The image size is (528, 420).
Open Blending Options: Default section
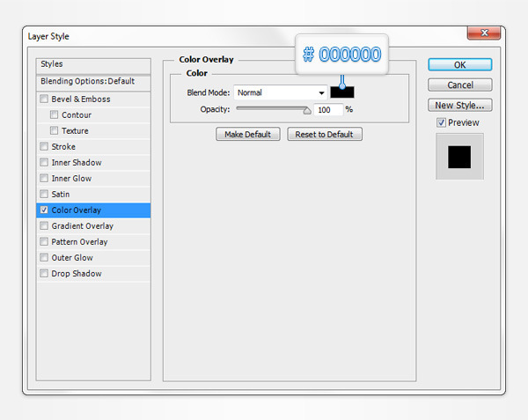coord(87,81)
